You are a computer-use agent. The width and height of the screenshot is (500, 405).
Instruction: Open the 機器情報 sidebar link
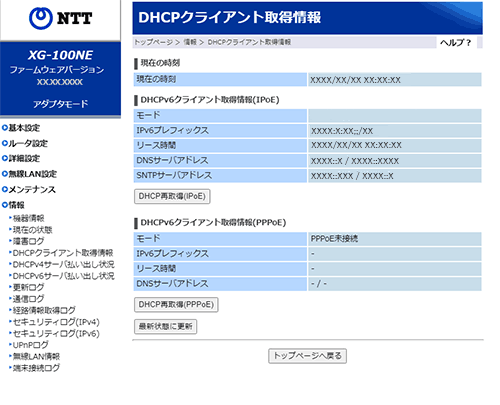28,218
